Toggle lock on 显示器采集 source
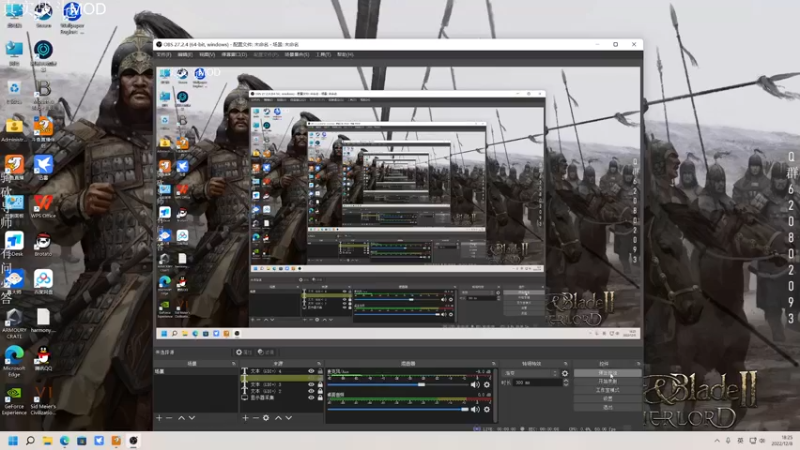 [x=320, y=397]
